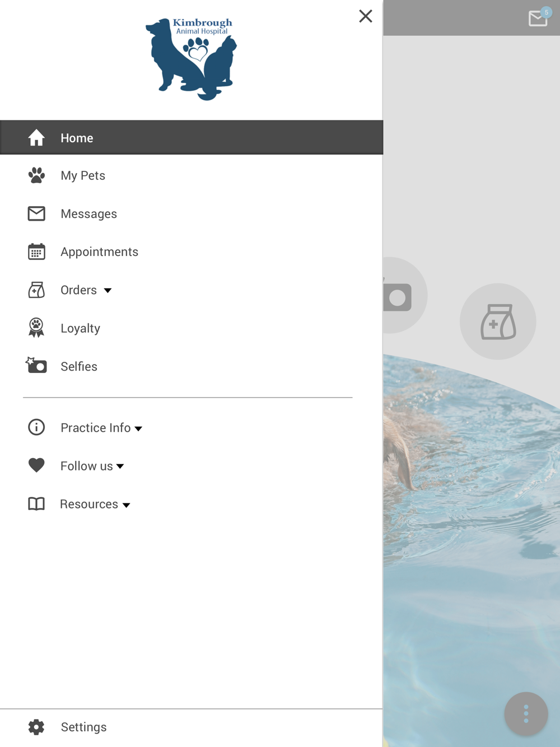
Task: Tap the Kimbrough Animal Hospital logo
Action: [192, 59]
